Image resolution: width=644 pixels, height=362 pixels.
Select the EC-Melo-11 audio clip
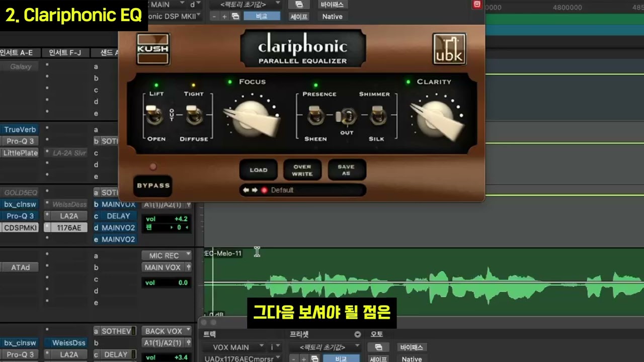point(424,282)
